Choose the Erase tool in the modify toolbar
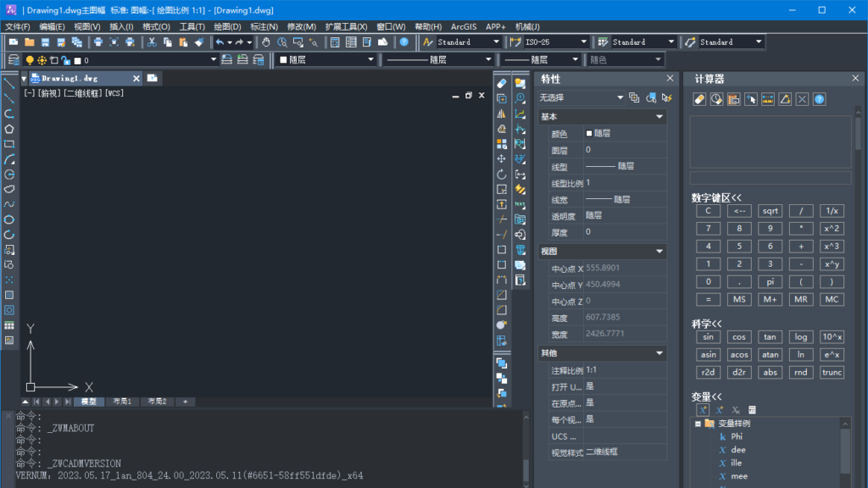 [x=502, y=84]
